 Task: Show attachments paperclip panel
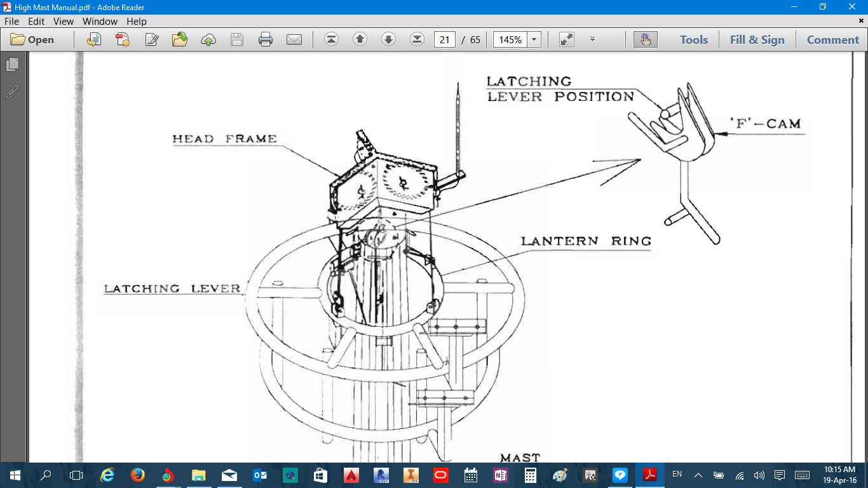point(12,92)
